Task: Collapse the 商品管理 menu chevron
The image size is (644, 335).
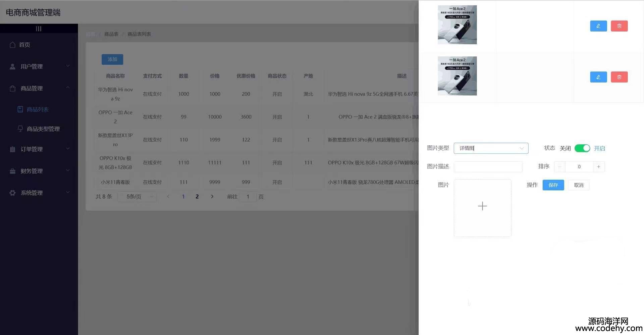Action: pyautogui.click(x=68, y=88)
